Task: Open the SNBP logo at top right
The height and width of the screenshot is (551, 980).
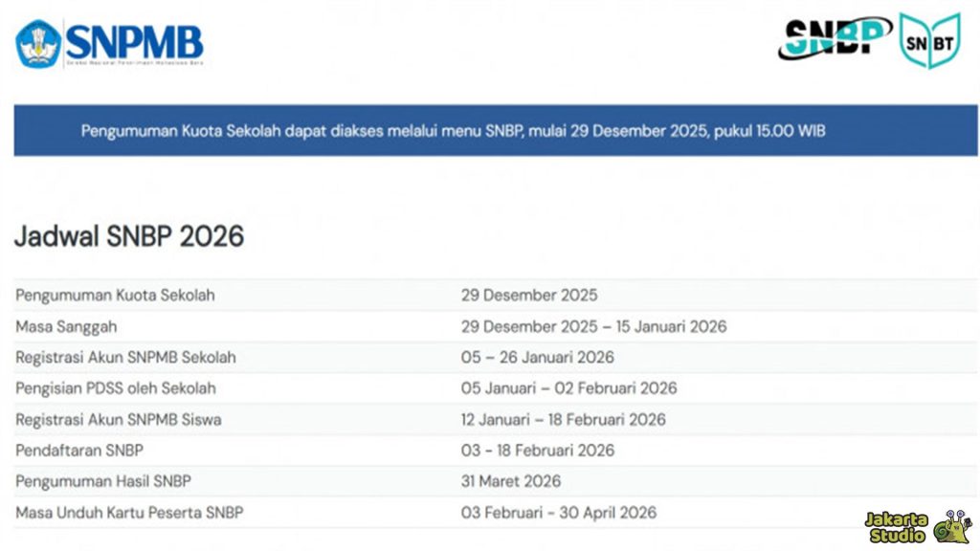Action: pos(834,38)
